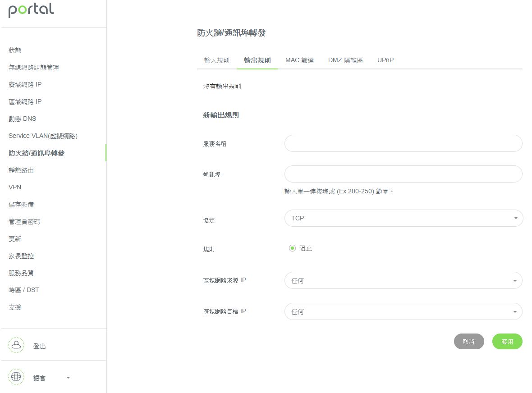
Task: Open VPN in the sidebar
Action: (15, 187)
